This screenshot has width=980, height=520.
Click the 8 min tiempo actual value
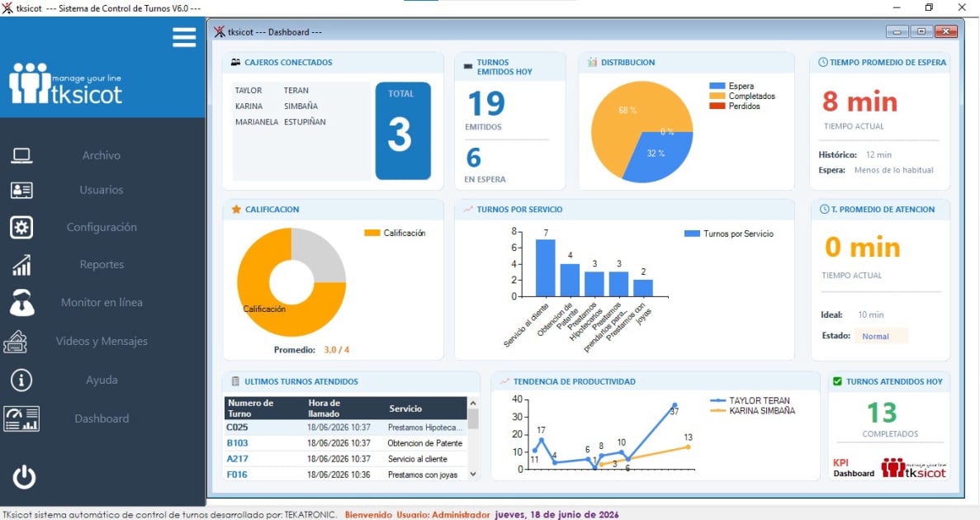coord(860,102)
